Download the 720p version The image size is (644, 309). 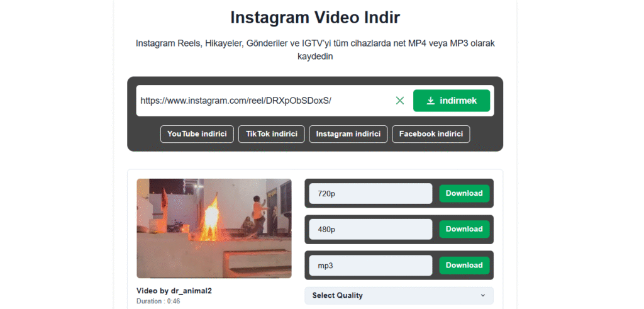point(464,193)
